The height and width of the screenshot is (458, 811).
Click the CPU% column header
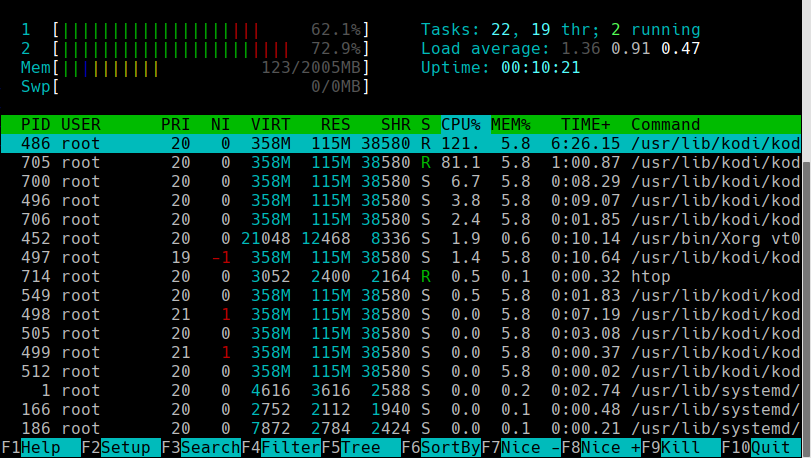(461, 125)
